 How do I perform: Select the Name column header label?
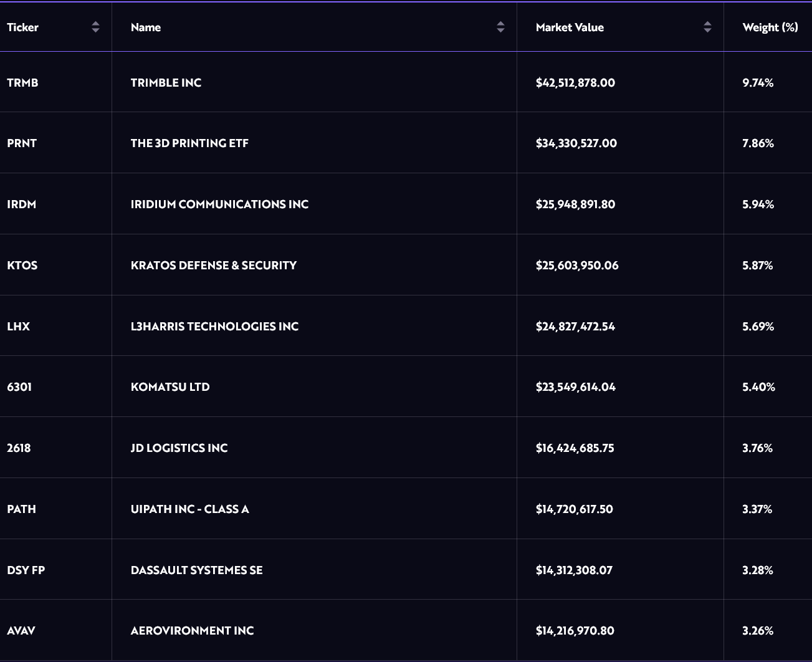click(146, 27)
